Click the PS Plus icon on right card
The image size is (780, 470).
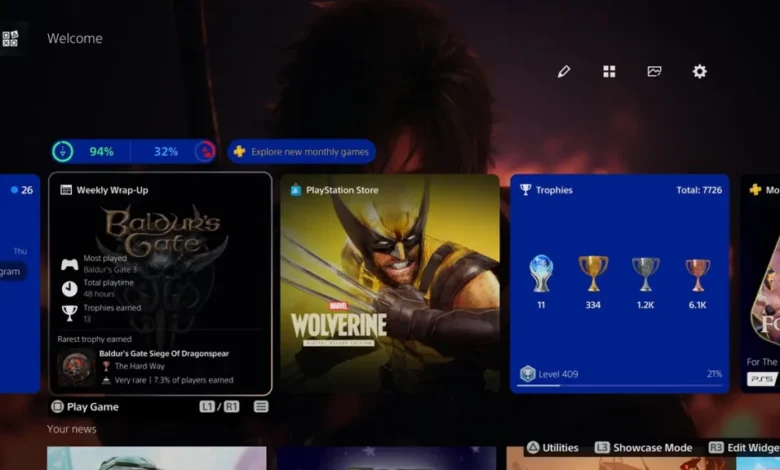pyautogui.click(x=755, y=189)
